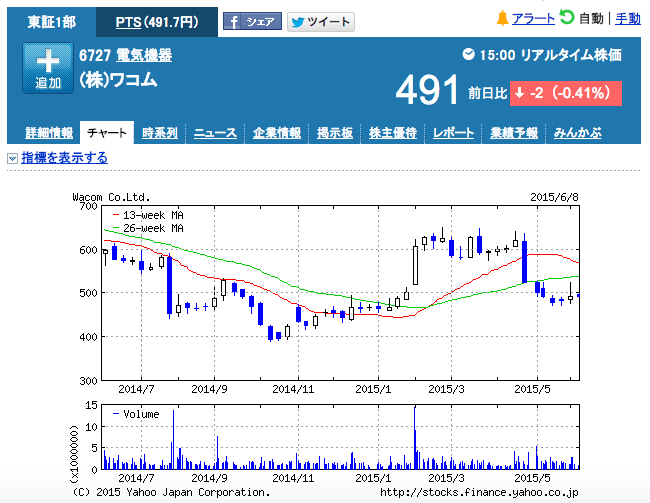
Task: Click the green auto-refresh arrow icon
Action: point(567,17)
